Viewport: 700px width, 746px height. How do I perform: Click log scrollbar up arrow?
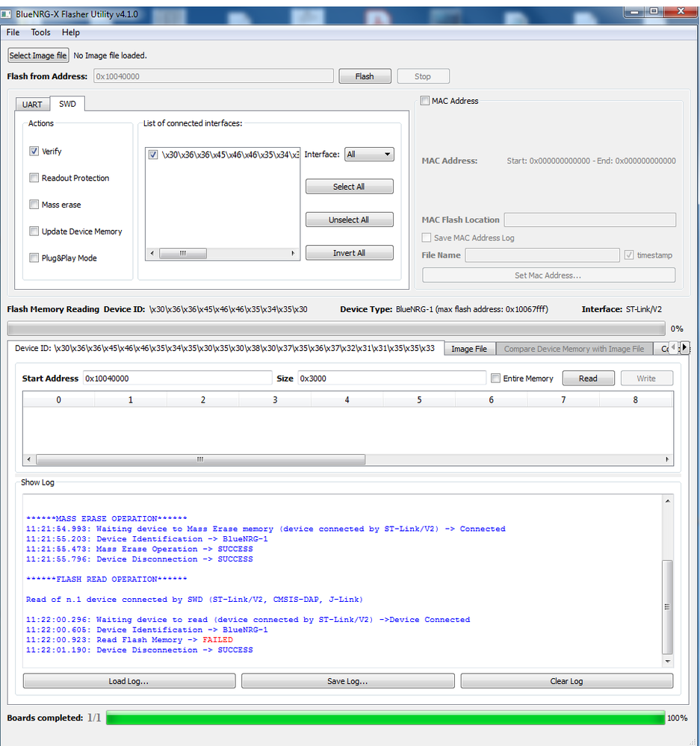coord(668,501)
